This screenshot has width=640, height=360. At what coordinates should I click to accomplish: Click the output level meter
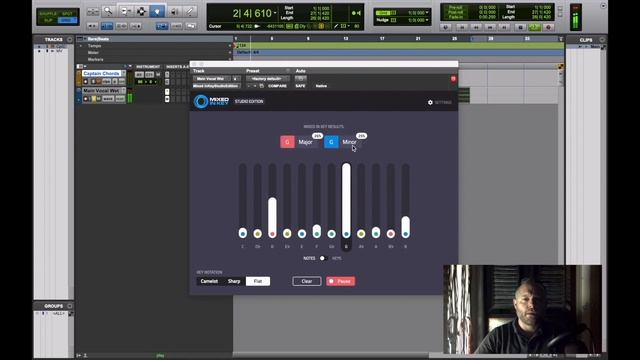click(x=576, y=18)
